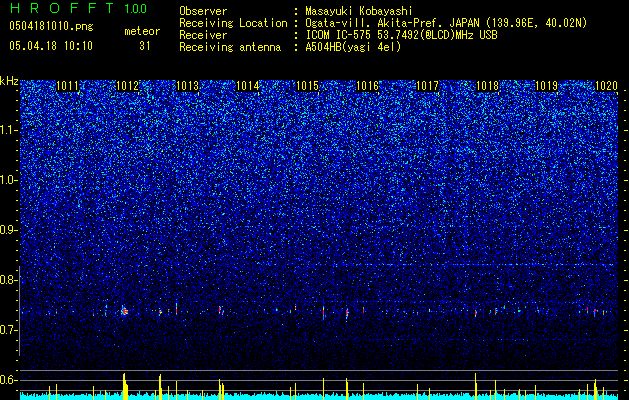Click the tallest yellow intensity spike below 1012
This screenshot has height=400, width=629.
(x=125, y=386)
